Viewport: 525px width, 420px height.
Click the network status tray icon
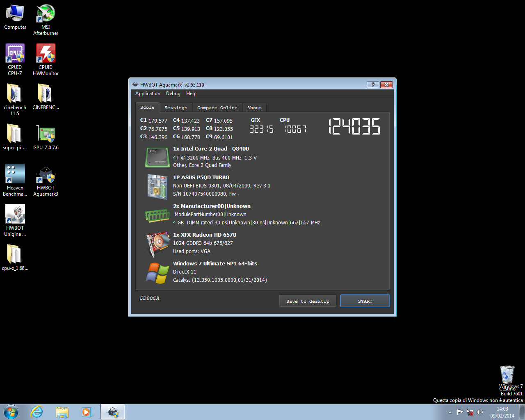470,412
